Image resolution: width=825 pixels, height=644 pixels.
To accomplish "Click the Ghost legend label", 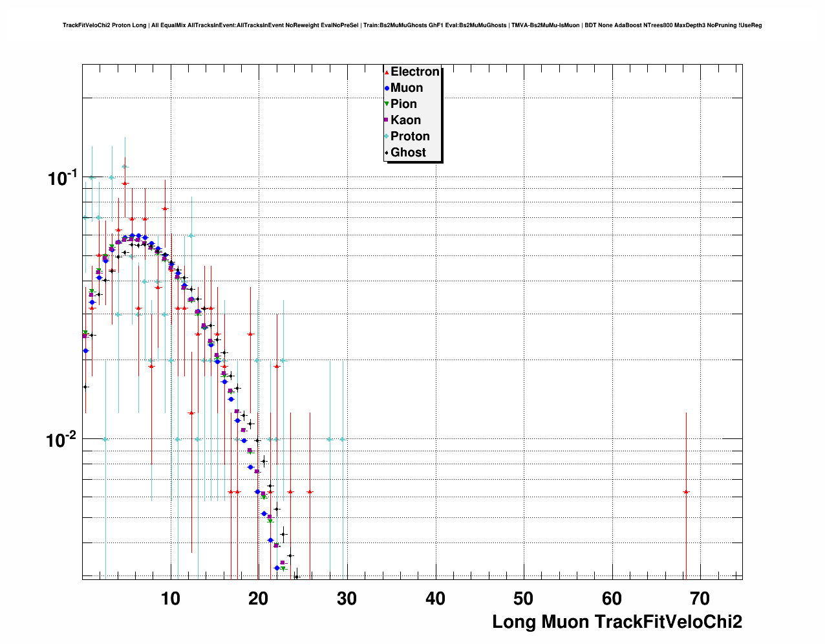I will (x=408, y=153).
